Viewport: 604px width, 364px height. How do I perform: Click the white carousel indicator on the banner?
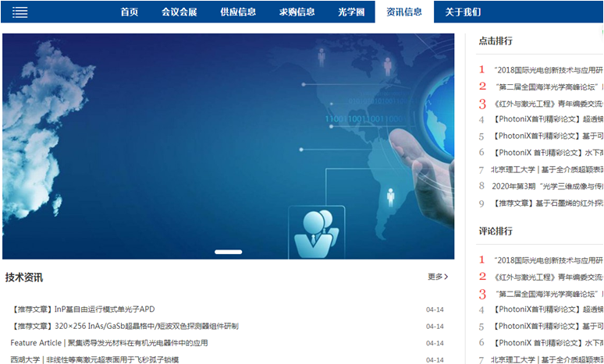pos(228,252)
